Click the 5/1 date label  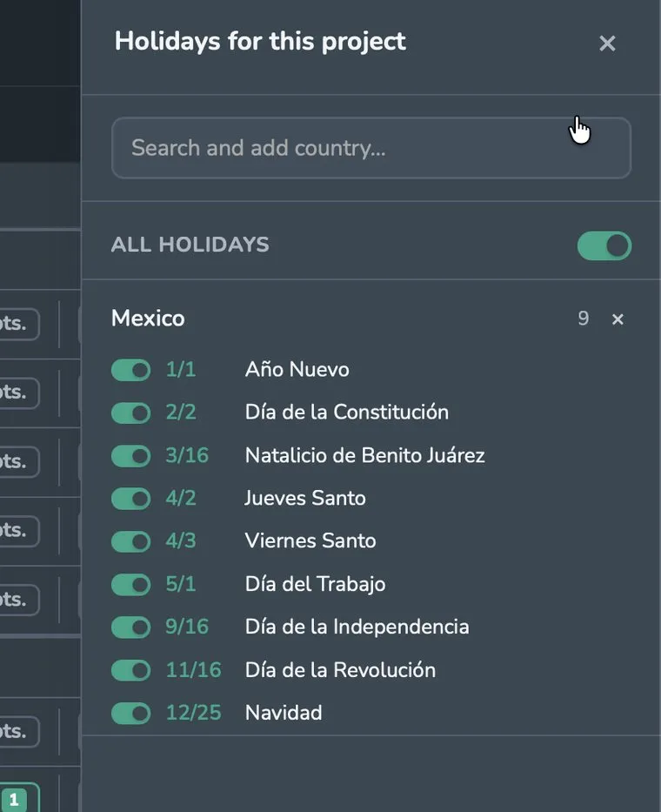tap(181, 584)
